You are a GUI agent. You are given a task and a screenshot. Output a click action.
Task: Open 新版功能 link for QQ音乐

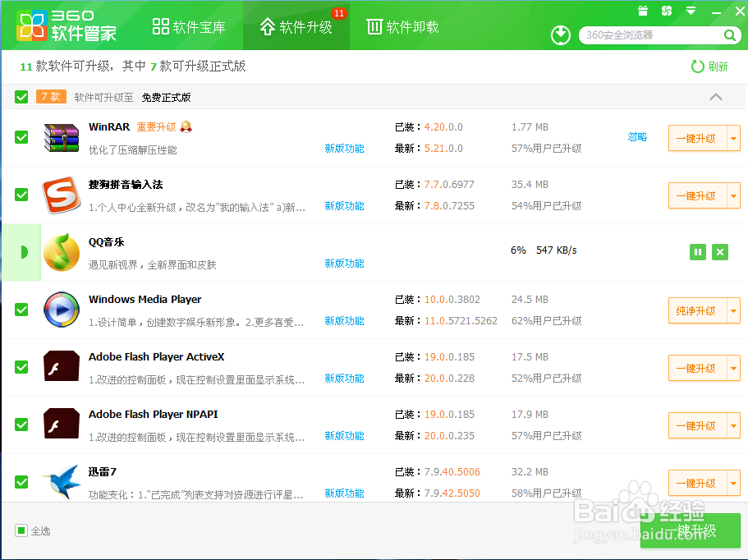coord(344,264)
